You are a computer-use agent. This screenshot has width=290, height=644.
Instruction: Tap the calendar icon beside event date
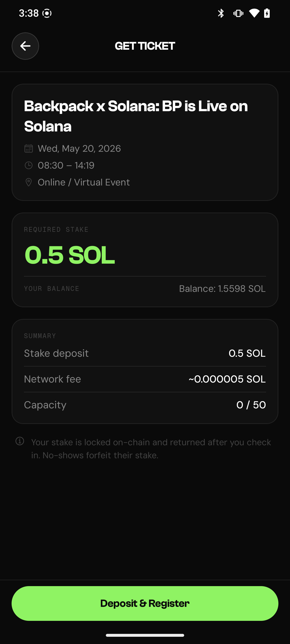click(29, 149)
